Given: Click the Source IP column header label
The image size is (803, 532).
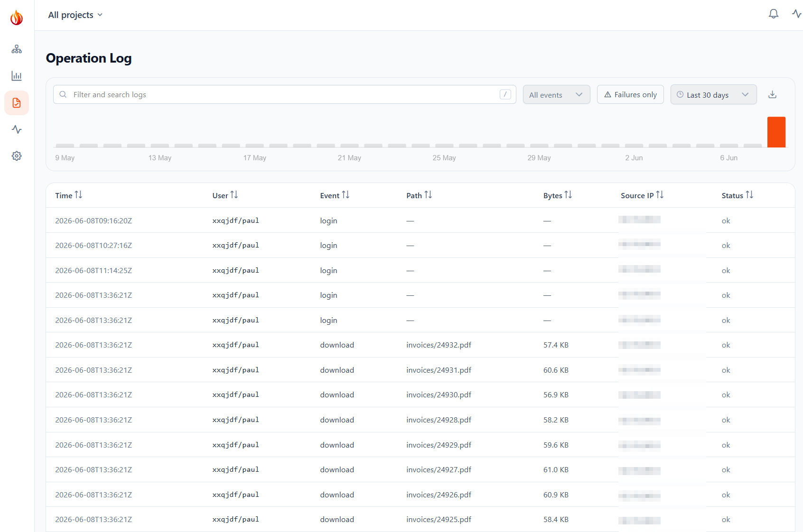Looking at the screenshot, I should coord(637,195).
